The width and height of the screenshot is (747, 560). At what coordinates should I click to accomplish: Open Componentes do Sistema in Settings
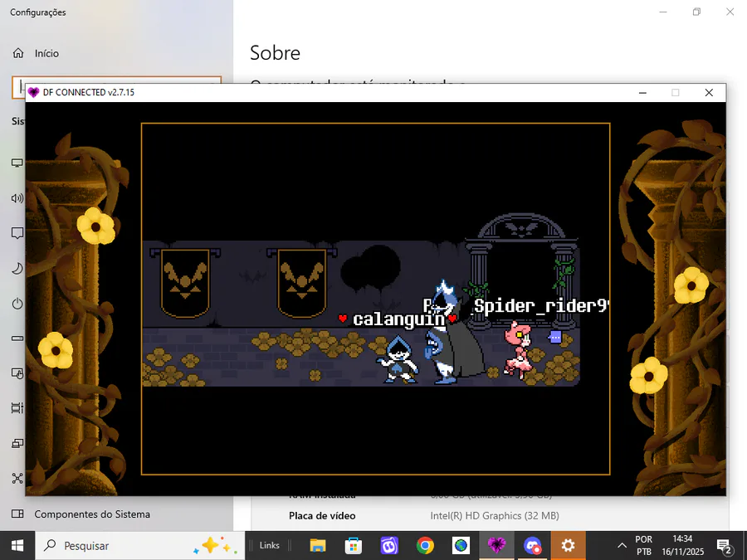(x=81, y=514)
